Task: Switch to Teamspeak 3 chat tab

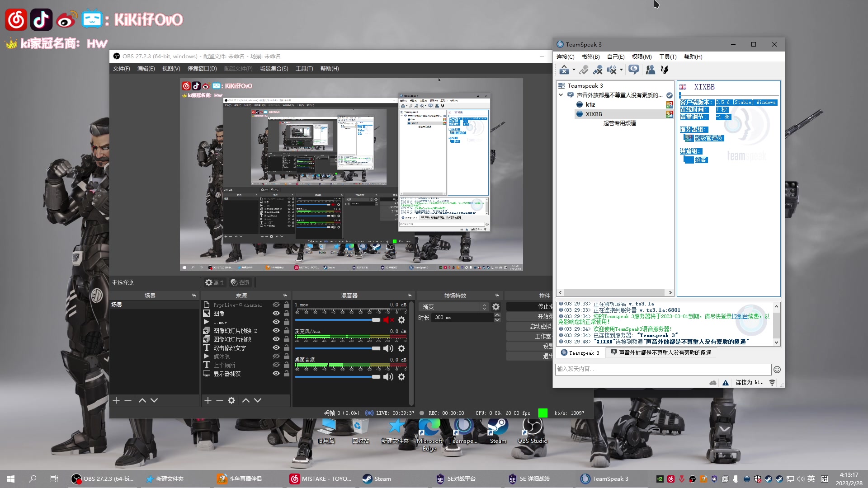Action: (x=580, y=353)
